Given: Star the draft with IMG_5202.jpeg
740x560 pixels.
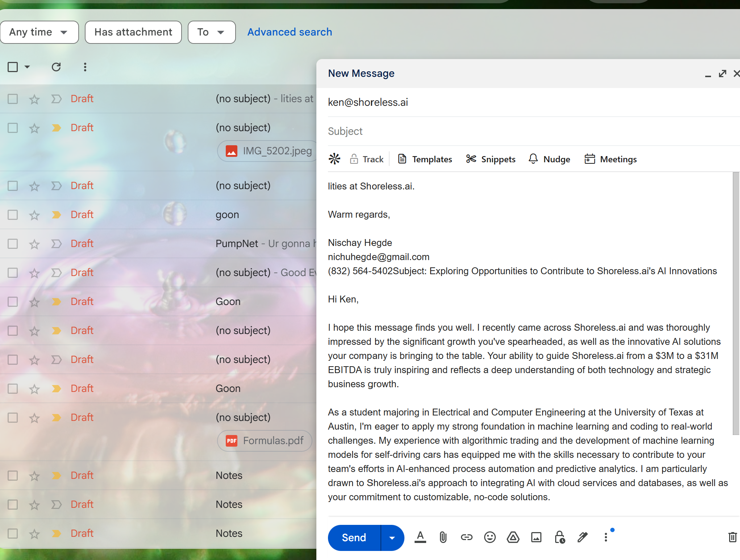Looking at the screenshot, I should (34, 128).
